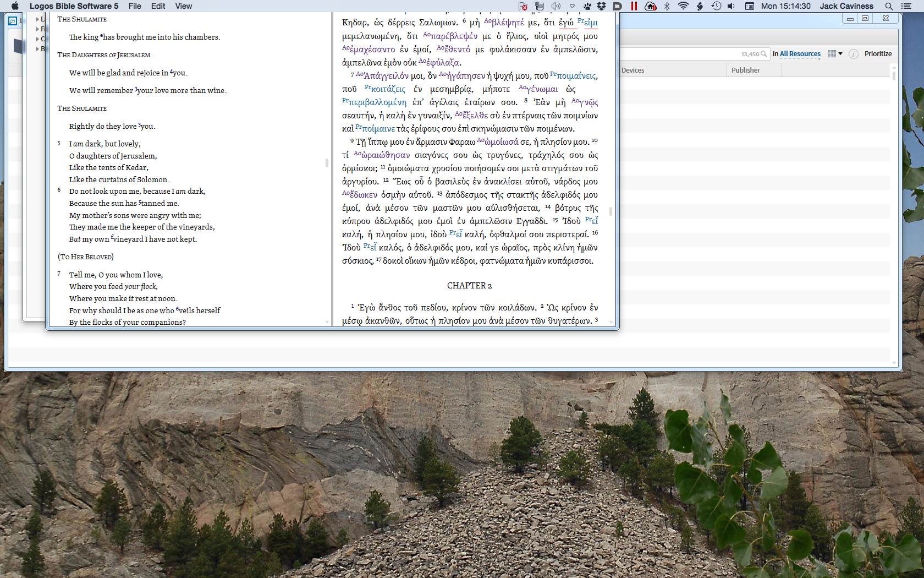Click the Greek word ὡραιώθησαν

point(386,155)
